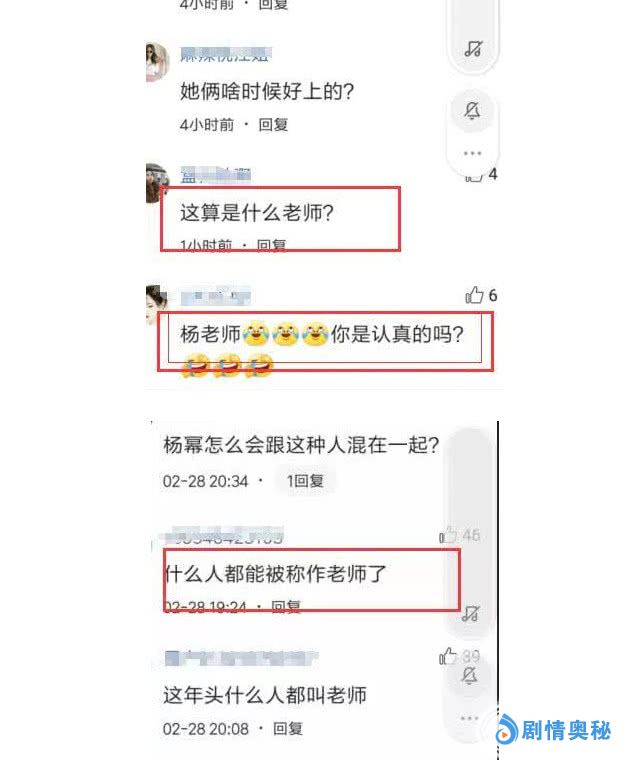Image resolution: width=639 pixels, height=760 pixels.
Task: Open the upper three-dots more menu
Action: pyautogui.click(x=472, y=153)
